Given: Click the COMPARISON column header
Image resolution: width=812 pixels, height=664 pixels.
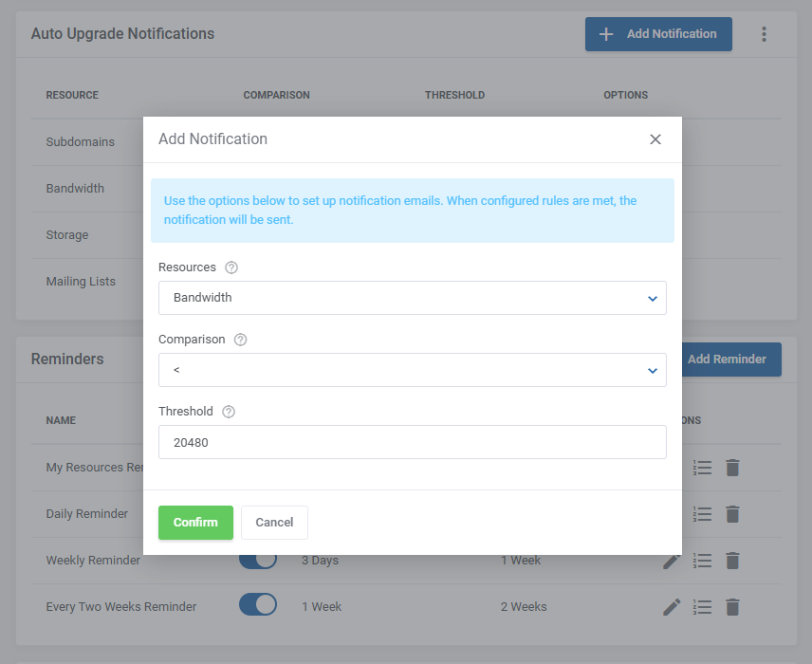Looking at the screenshot, I should point(277,95).
